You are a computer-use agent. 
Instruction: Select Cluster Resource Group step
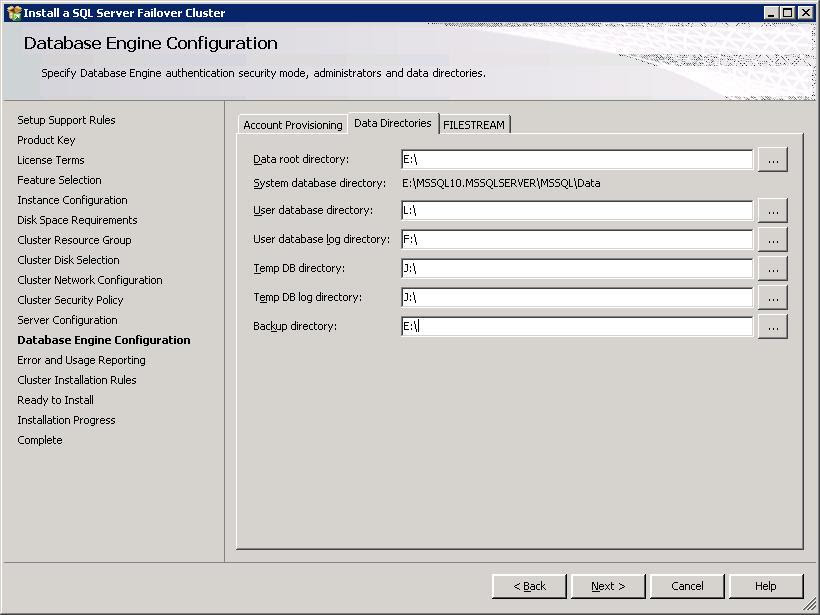74,240
